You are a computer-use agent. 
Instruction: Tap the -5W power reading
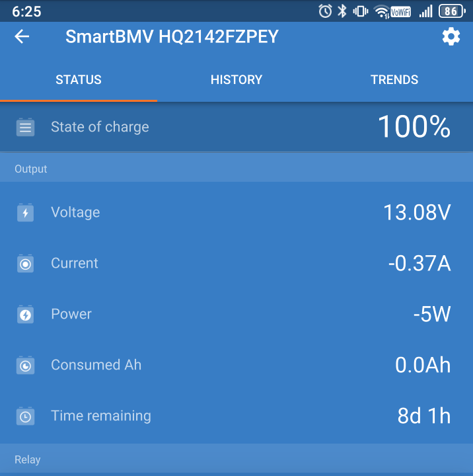click(431, 315)
